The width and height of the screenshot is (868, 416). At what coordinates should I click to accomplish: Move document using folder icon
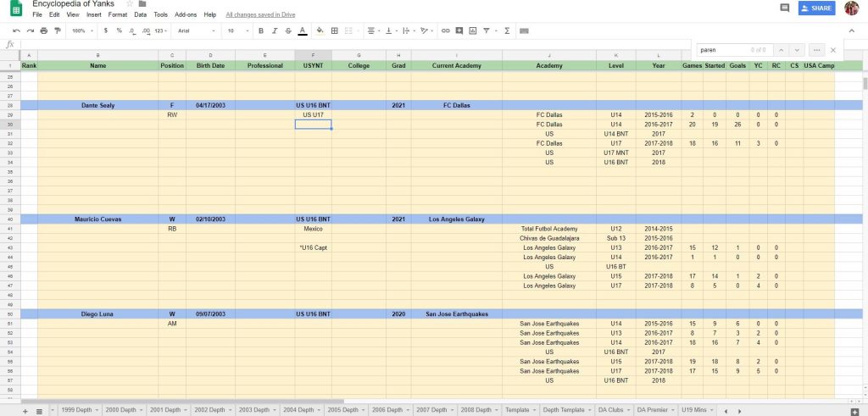click(142, 4)
